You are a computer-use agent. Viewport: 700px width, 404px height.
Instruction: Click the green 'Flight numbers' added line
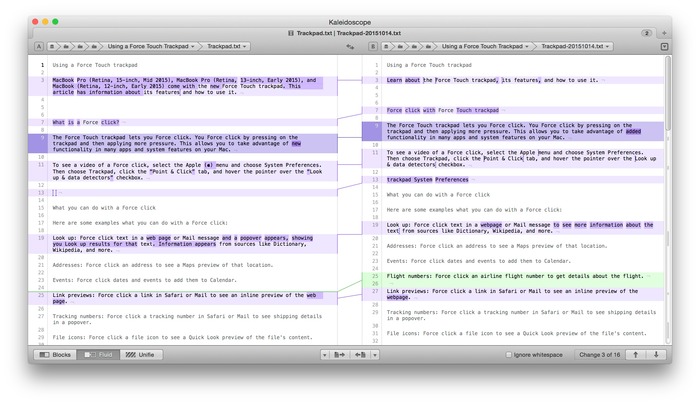[x=515, y=276]
